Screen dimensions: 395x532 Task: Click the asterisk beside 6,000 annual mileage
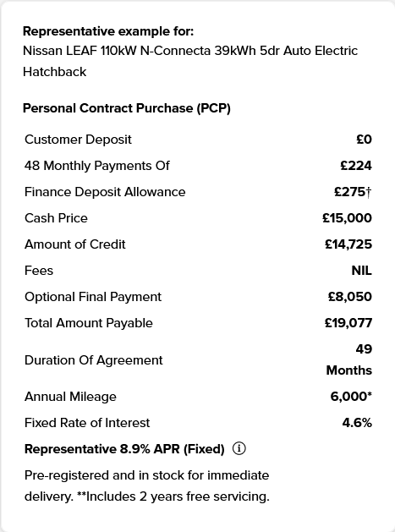(370, 394)
